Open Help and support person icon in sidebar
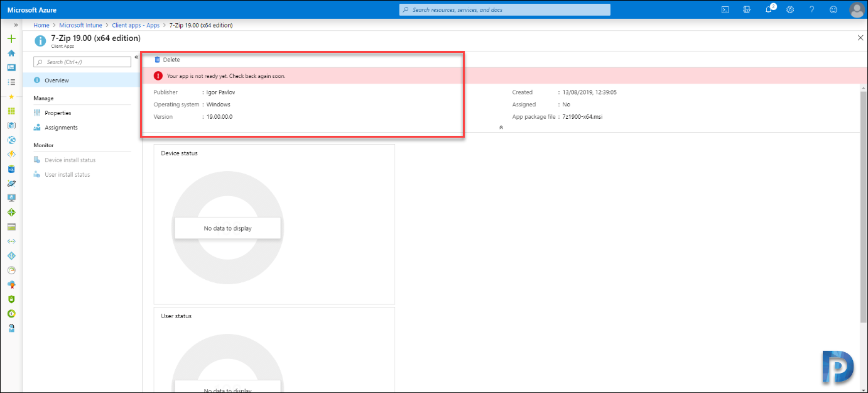The width and height of the screenshot is (868, 393). coord(11,328)
